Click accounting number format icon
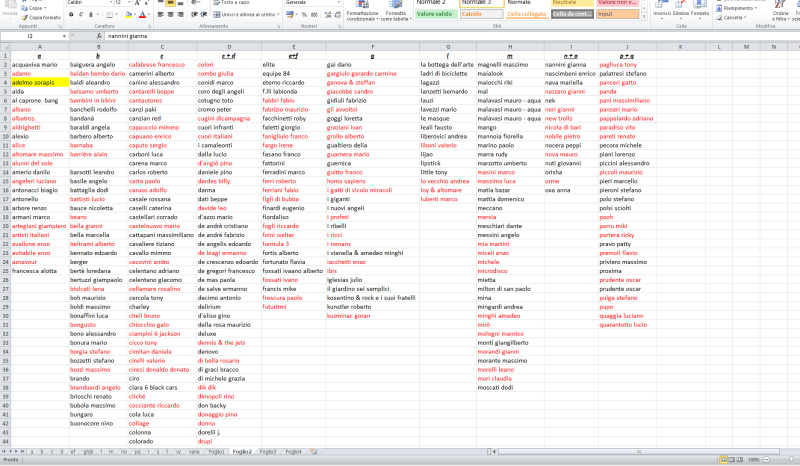 pos(290,15)
